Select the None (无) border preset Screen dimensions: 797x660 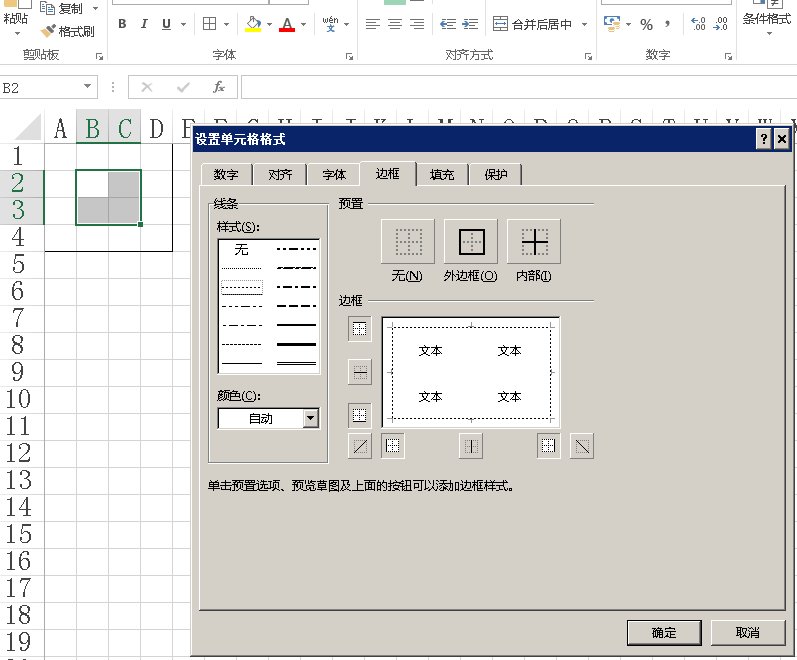click(x=407, y=242)
